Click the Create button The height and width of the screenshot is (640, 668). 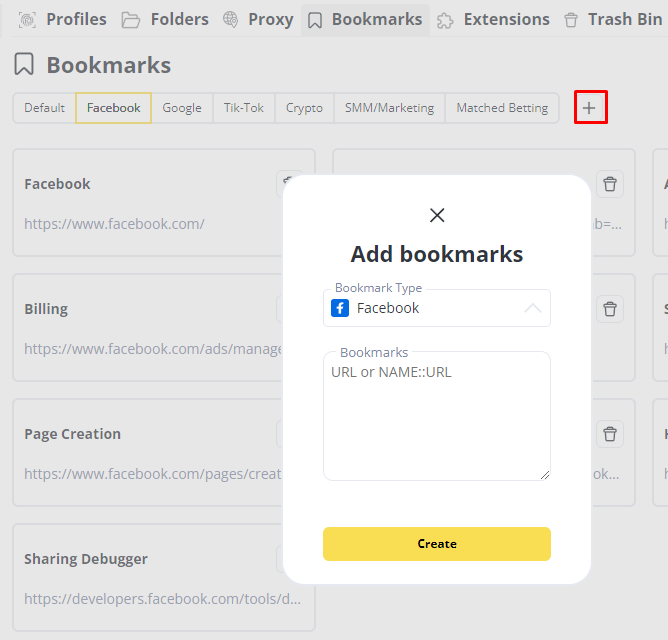click(x=437, y=544)
